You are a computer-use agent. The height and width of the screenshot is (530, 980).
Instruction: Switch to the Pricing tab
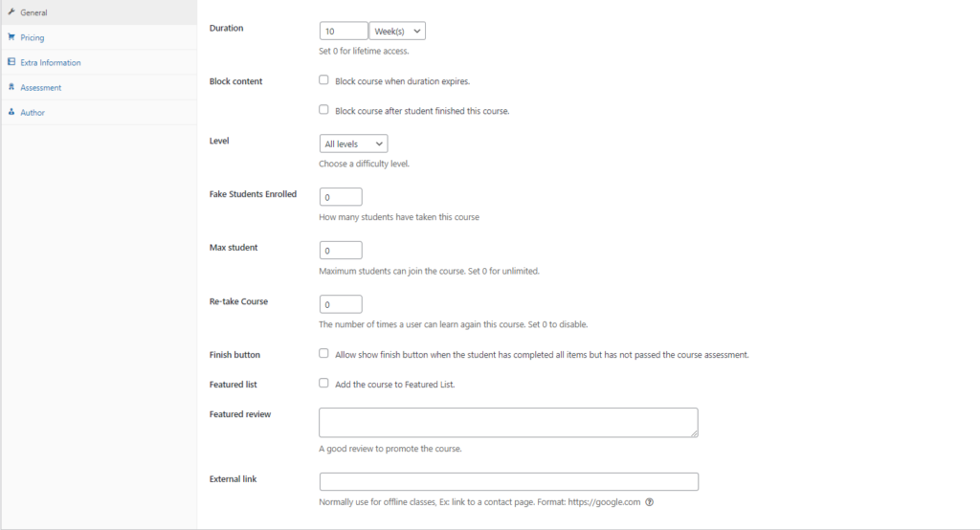[32, 37]
